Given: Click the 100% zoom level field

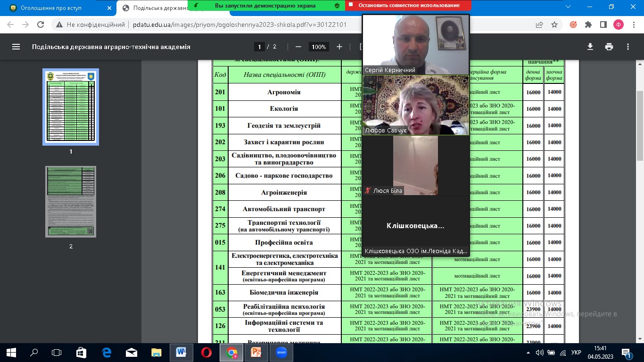Looking at the screenshot, I should click(319, 47).
